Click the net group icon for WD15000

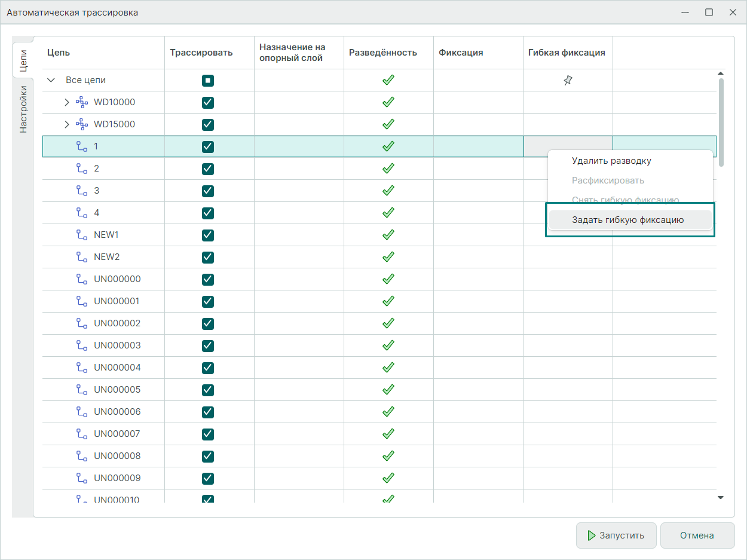tap(81, 124)
